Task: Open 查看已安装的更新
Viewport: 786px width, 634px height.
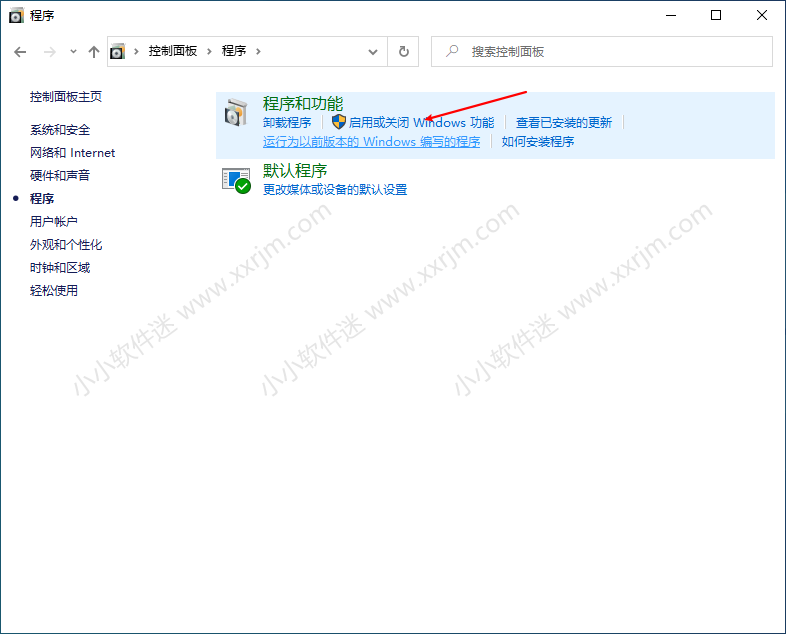Action: pos(564,122)
